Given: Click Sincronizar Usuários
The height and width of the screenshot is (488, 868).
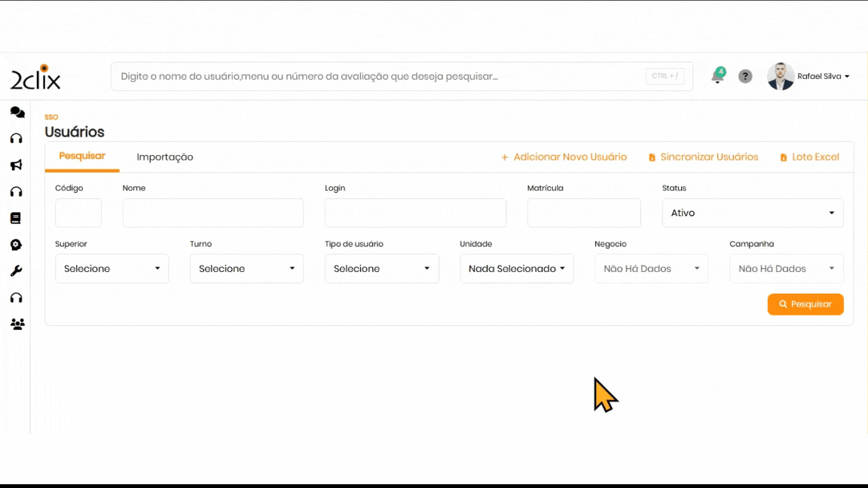Looking at the screenshot, I should (703, 157).
